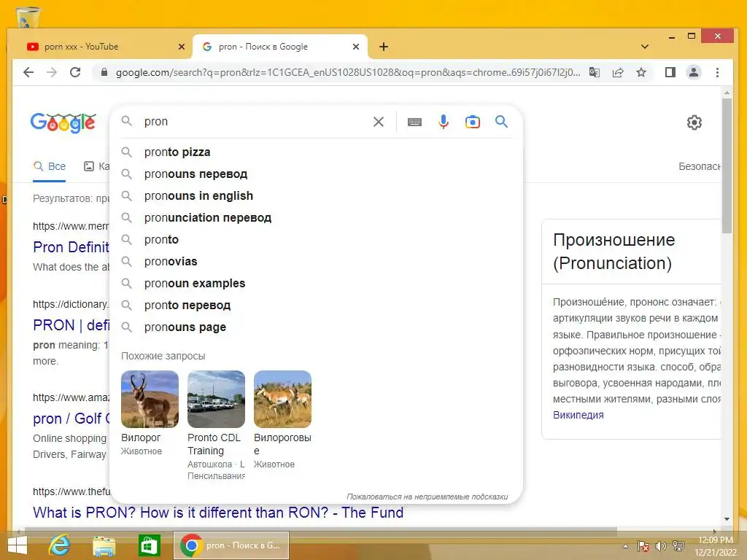Click the address bar URL
The height and width of the screenshot is (560, 747).
click(348, 72)
